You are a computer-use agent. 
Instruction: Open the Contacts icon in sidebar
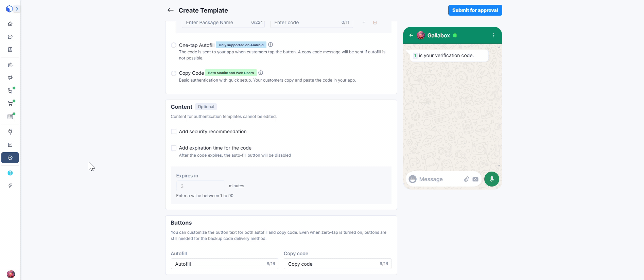click(10, 50)
